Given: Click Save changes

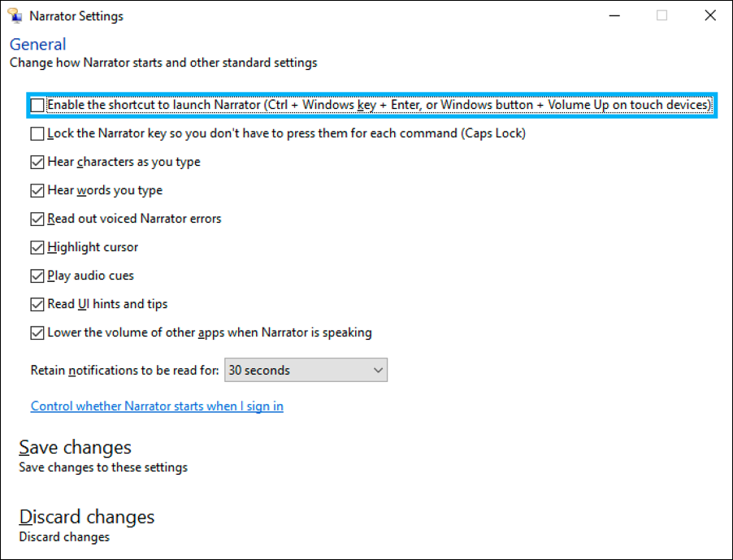Looking at the screenshot, I should point(74,447).
